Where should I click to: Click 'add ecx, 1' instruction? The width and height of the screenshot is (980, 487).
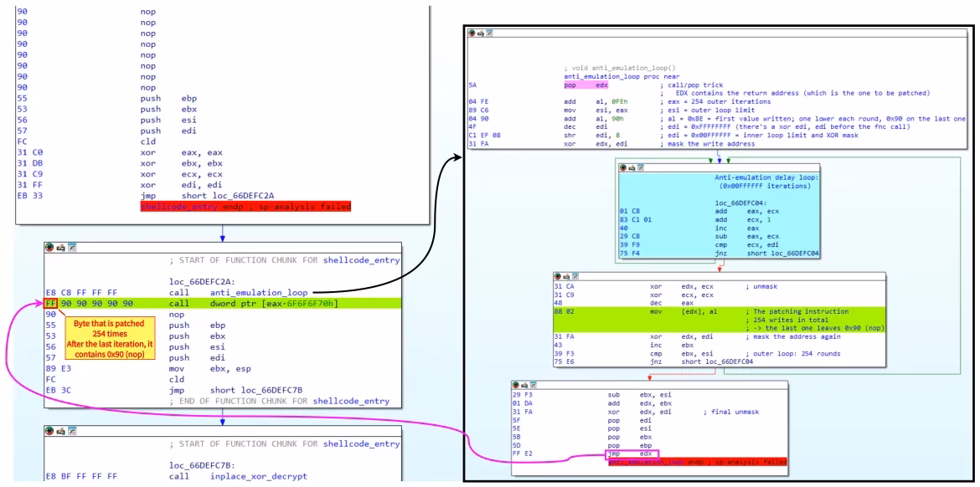pos(745,220)
